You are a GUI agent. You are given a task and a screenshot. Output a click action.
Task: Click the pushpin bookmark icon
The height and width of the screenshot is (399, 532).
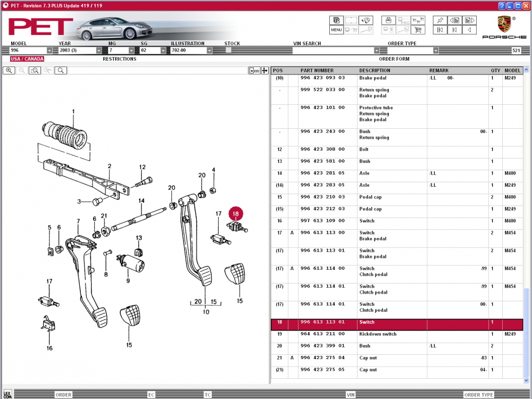coord(439,20)
